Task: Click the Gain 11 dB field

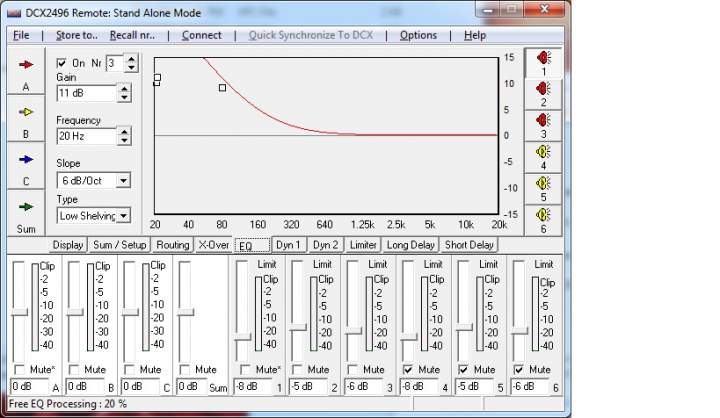Action: [86, 93]
